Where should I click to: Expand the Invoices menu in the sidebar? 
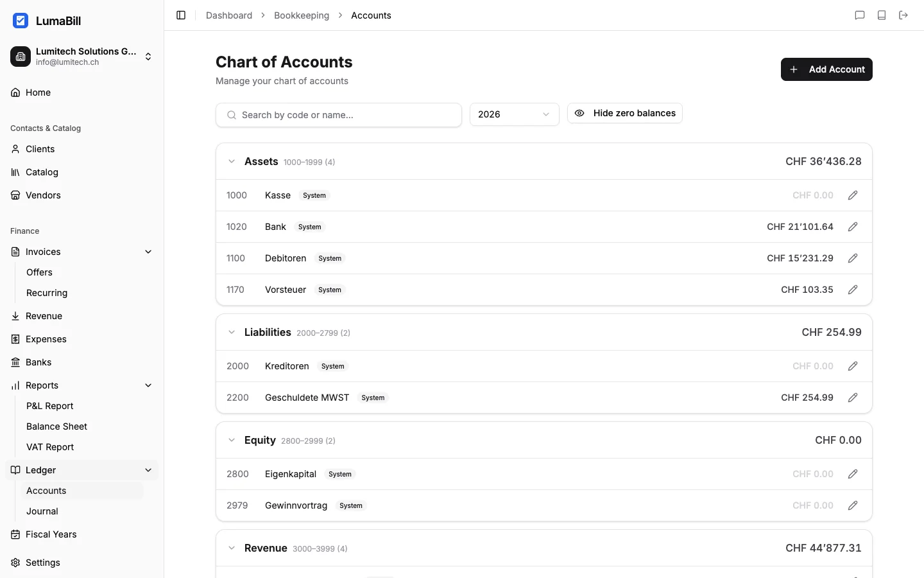(148, 252)
